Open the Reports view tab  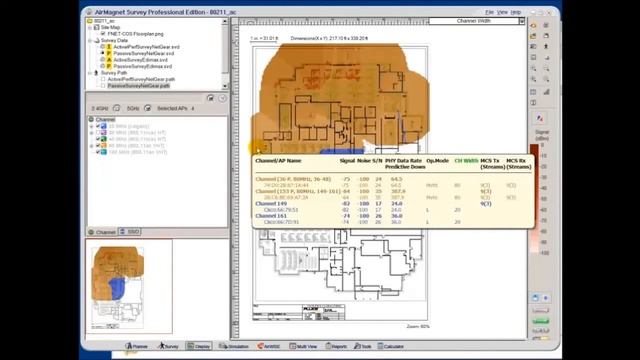click(336, 346)
